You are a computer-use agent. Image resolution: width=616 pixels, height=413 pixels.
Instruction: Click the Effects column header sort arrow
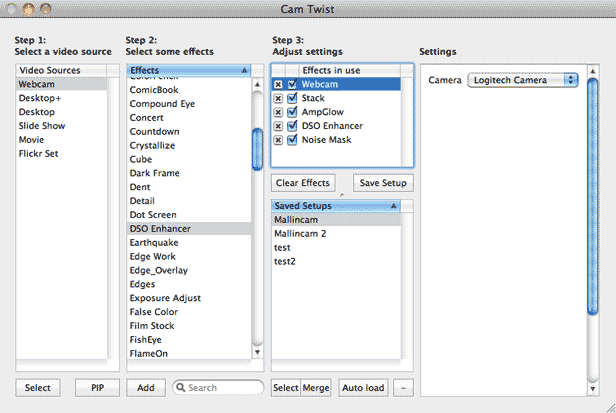243,71
